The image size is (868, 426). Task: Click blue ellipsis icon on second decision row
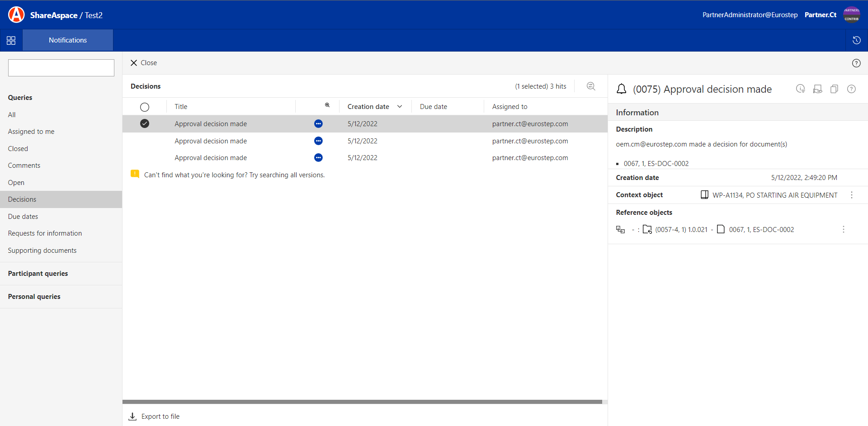[318, 141]
